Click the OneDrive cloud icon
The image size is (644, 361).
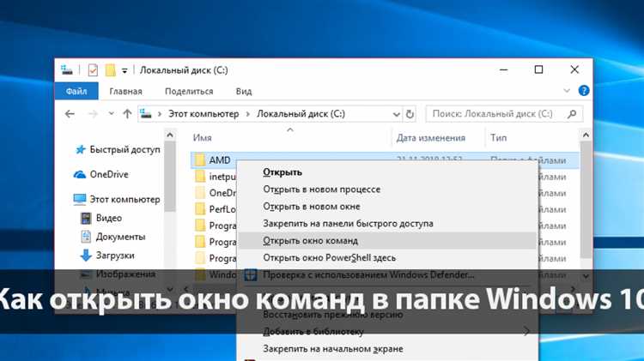pyautogui.click(x=80, y=175)
